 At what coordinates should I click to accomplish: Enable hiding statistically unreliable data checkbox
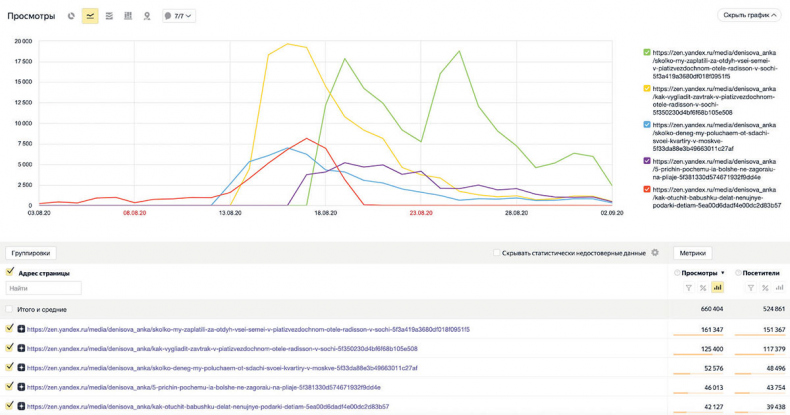497,253
